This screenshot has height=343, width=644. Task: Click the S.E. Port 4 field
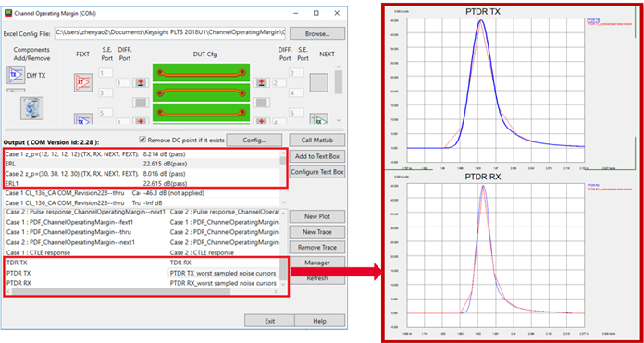tap(296, 92)
